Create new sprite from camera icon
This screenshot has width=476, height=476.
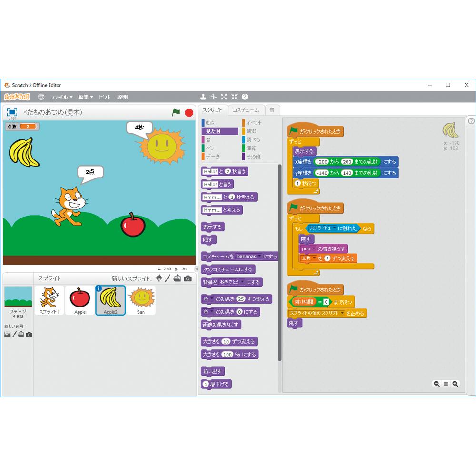pos(188,278)
